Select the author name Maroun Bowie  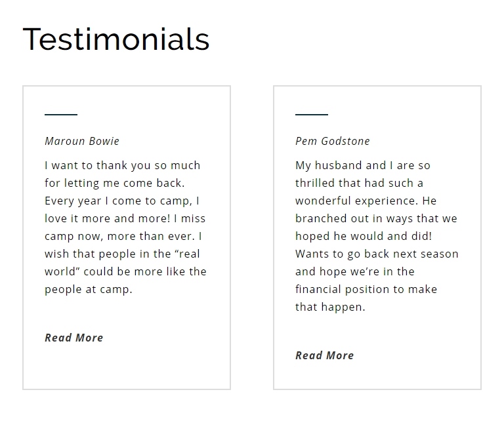point(82,141)
